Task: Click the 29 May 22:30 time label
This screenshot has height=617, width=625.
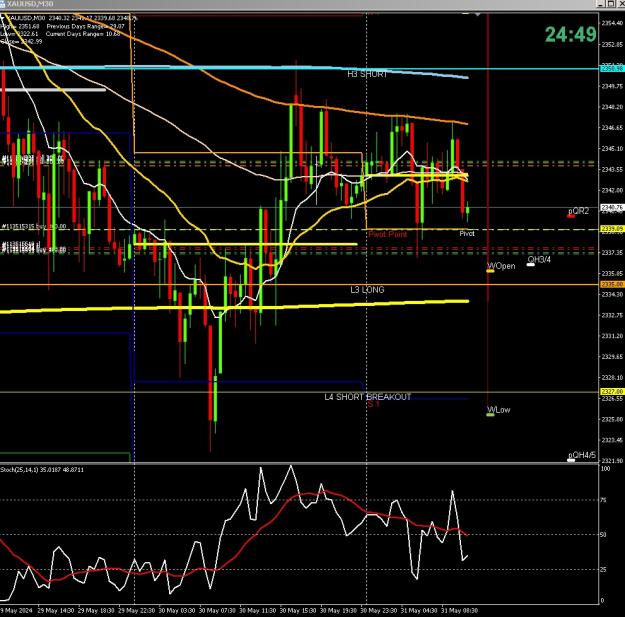Action: point(137,611)
